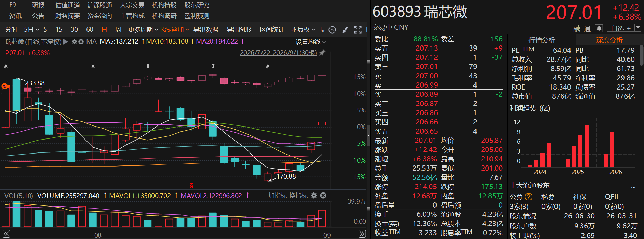This screenshot has width=644, height=239.
Task: Open the K线叠加 overlay dropdown
Action: [x=175, y=30]
